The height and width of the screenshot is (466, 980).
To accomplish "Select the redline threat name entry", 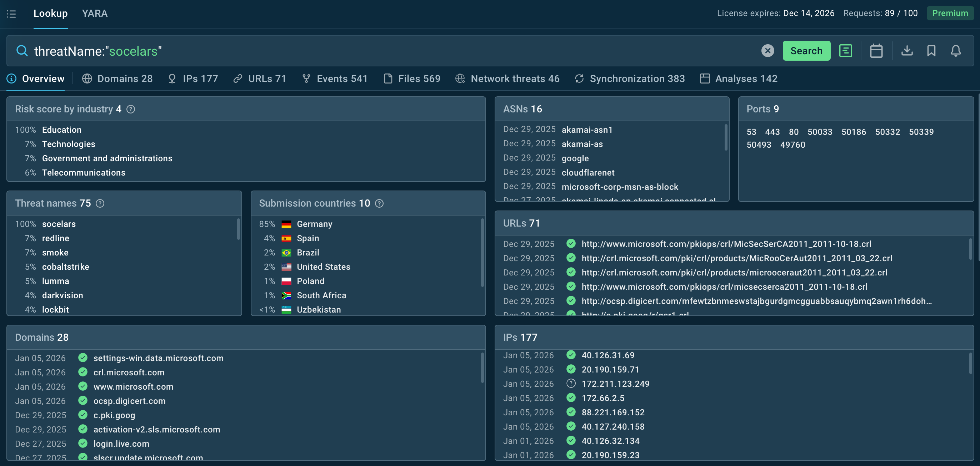I will (x=56, y=238).
